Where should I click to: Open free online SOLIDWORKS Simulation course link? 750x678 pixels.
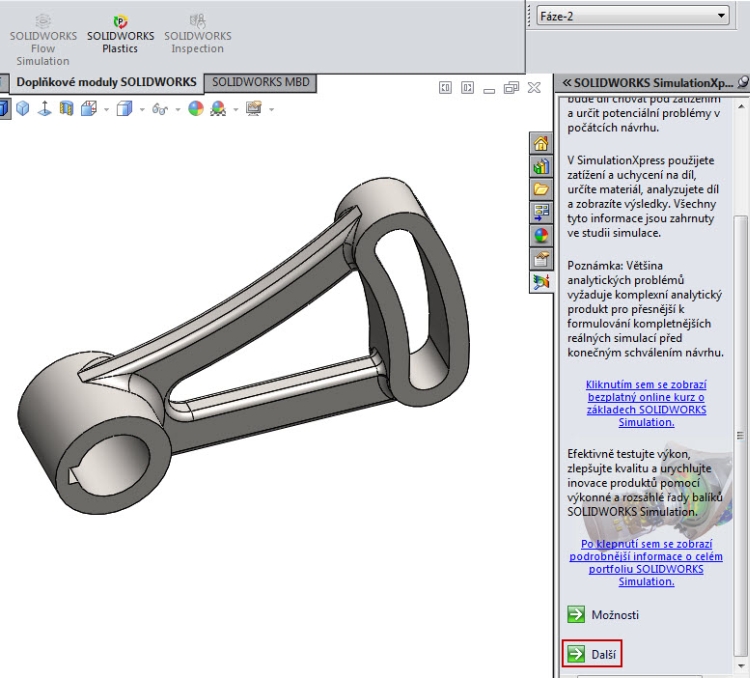[x=646, y=403]
